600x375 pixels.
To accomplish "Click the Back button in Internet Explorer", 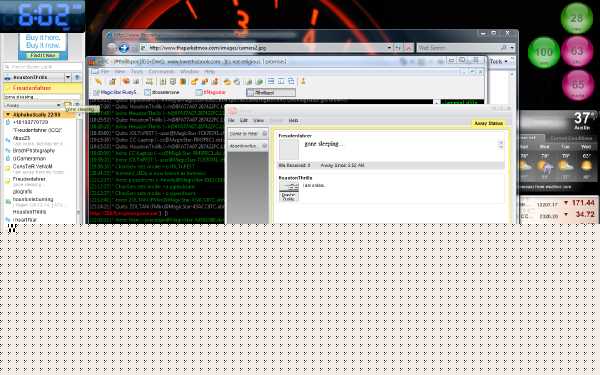I will (111, 48).
